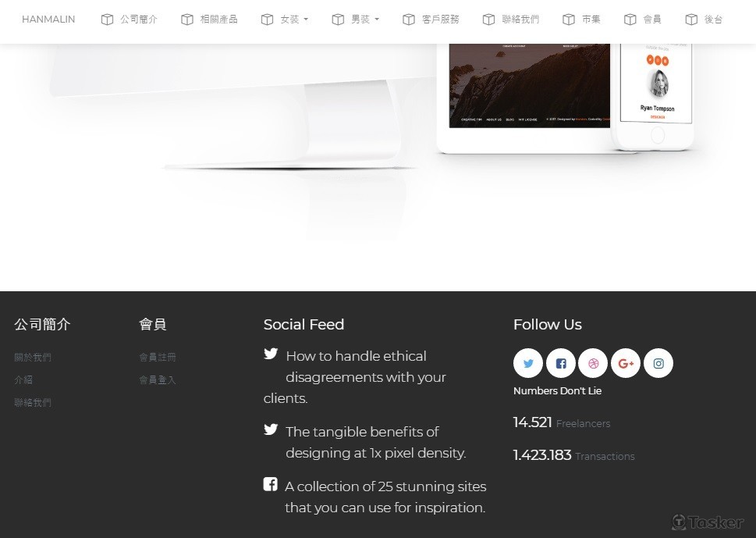Click Twitter bird beside ethical disagreements post
Viewport: 756px width, 538px height.
(x=271, y=354)
